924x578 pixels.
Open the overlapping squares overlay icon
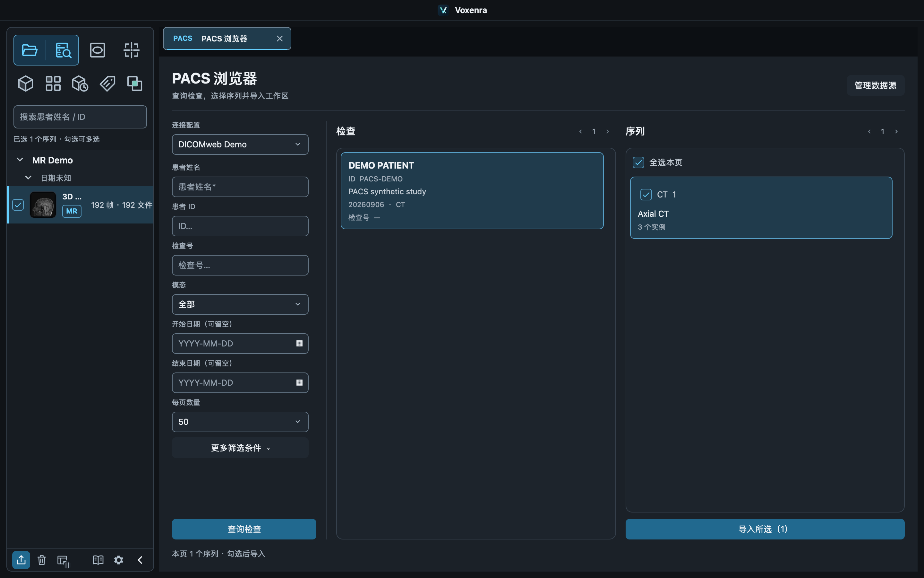[x=135, y=83]
